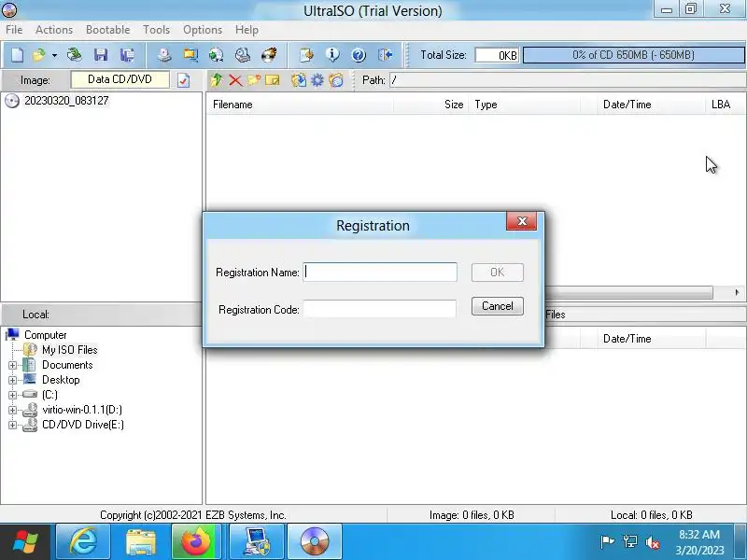Open the Help menu

(x=247, y=30)
